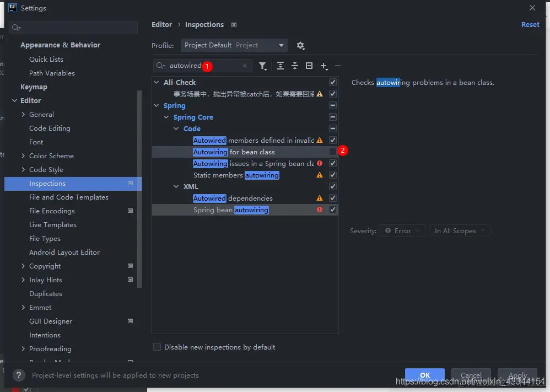Click the help question mark icon

(19, 375)
